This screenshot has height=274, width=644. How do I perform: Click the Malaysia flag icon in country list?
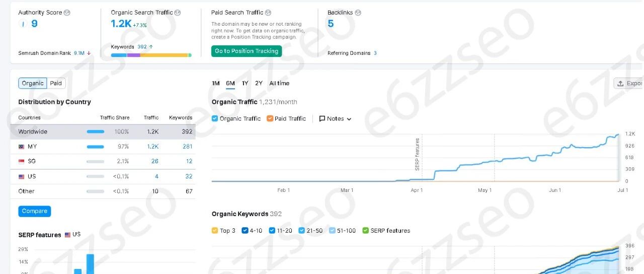pyautogui.click(x=22, y=147)
